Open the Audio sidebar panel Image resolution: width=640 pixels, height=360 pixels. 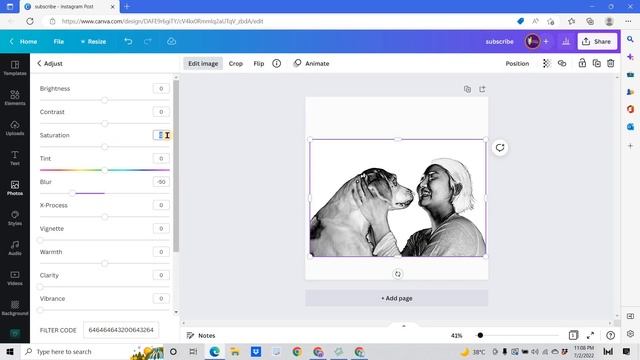[x=15, y=248]
